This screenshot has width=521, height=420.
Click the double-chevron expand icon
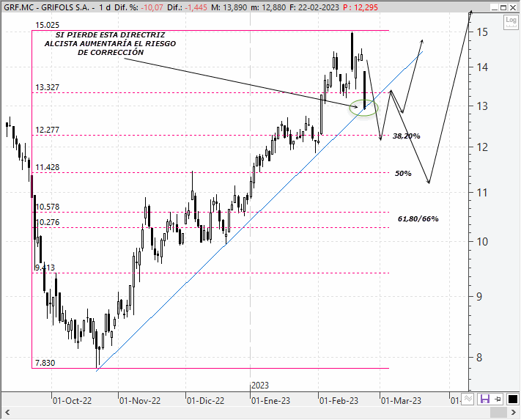[468, 399]
